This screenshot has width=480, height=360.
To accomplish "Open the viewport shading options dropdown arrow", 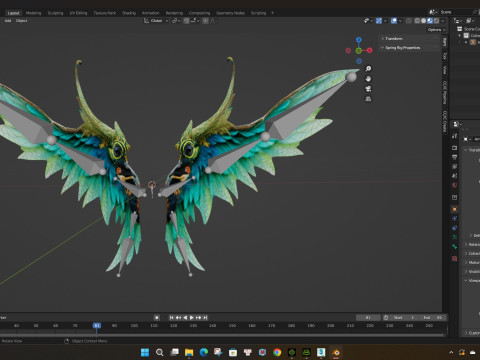I will point(443,21).
